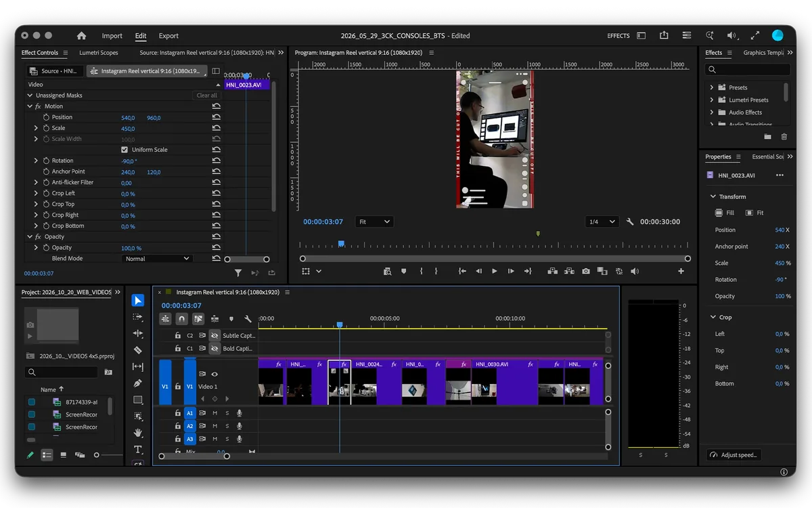Open filter properties funnel in Effect Controls
812x508 pixels.
point(238,273)
